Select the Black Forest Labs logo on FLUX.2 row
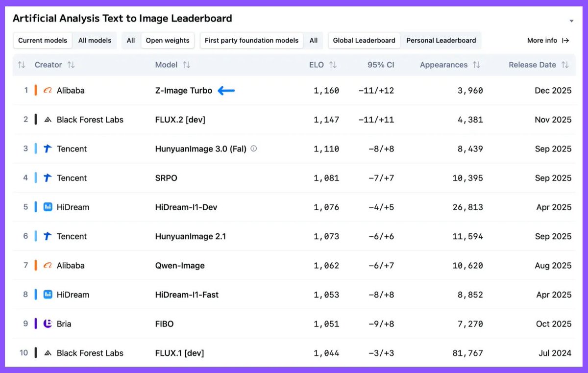This screenshot has width=588, height=373. coord(48,120)
